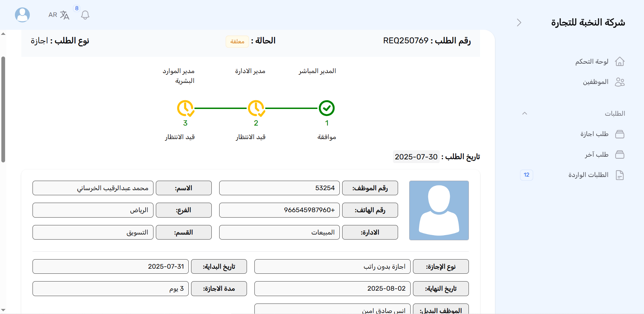Viewport: 644px width, 314px height.
Task: Click the dashboard home icon
Action: tap(620, 62)
